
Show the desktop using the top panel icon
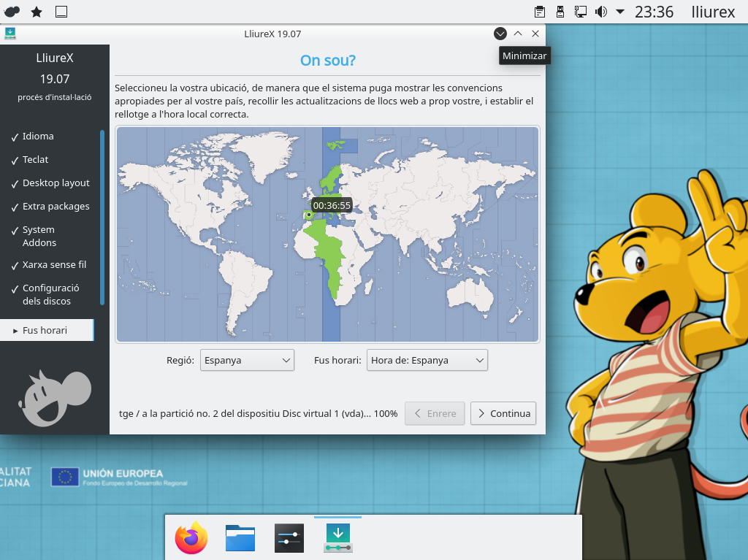[61, 12]
